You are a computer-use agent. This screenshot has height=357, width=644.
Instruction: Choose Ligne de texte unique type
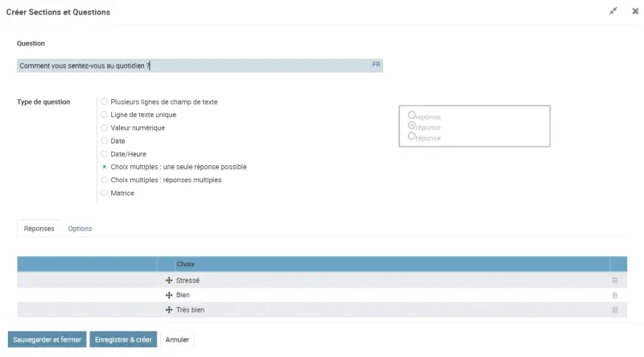click(x=105, y=114)
